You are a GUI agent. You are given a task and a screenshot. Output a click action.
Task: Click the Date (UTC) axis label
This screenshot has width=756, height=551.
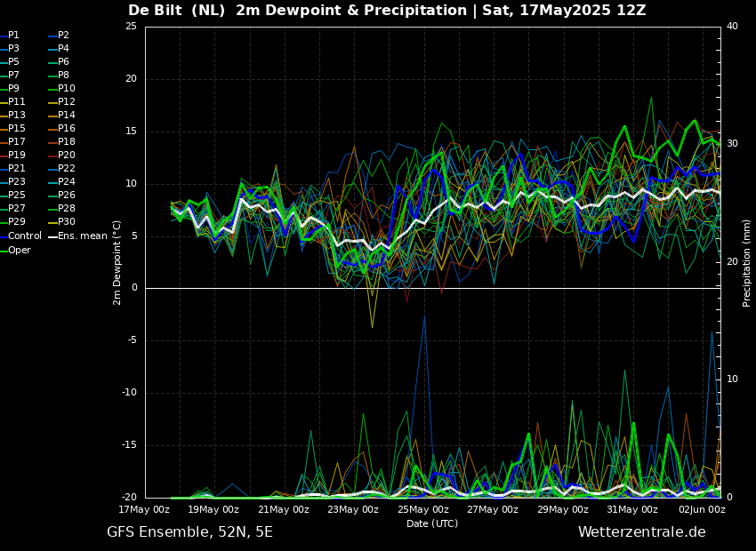[432, 524]
